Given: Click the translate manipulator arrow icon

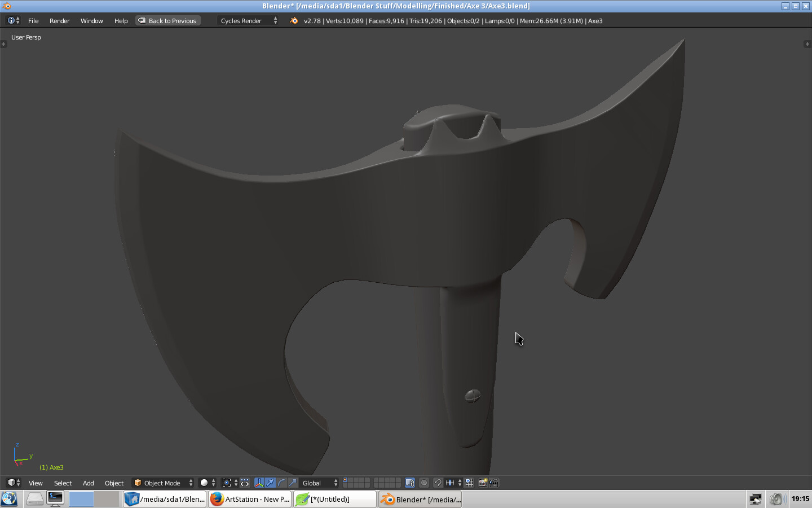Looking at the screenshot, I should 271,483.
